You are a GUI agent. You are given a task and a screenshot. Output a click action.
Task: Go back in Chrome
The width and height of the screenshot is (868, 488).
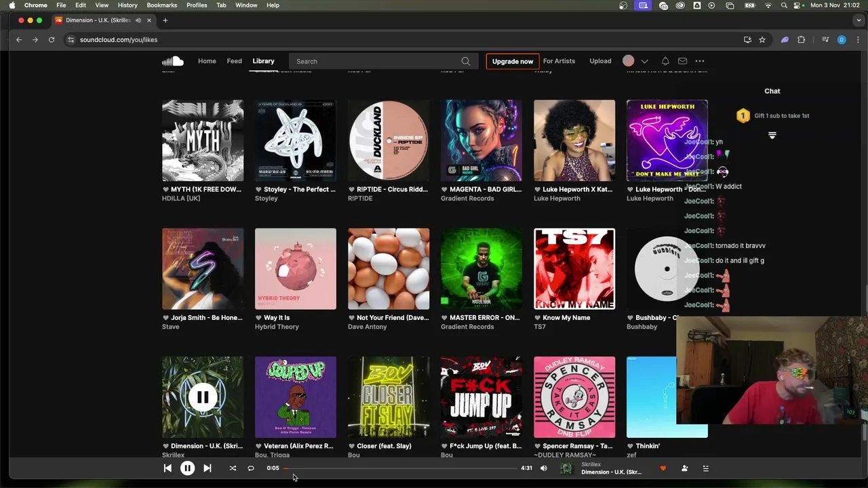click(x=19, y=39)
